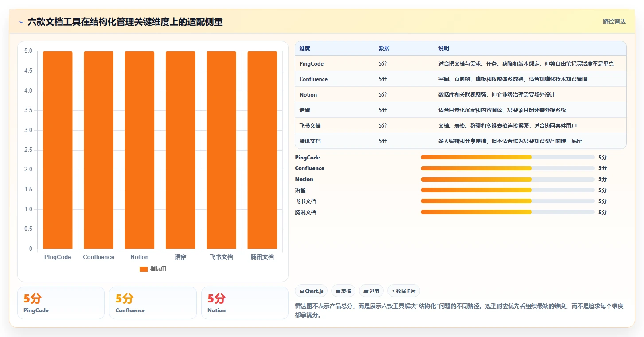Click the 说明 column header
644x337 pixels.
(x=444, y=48)
